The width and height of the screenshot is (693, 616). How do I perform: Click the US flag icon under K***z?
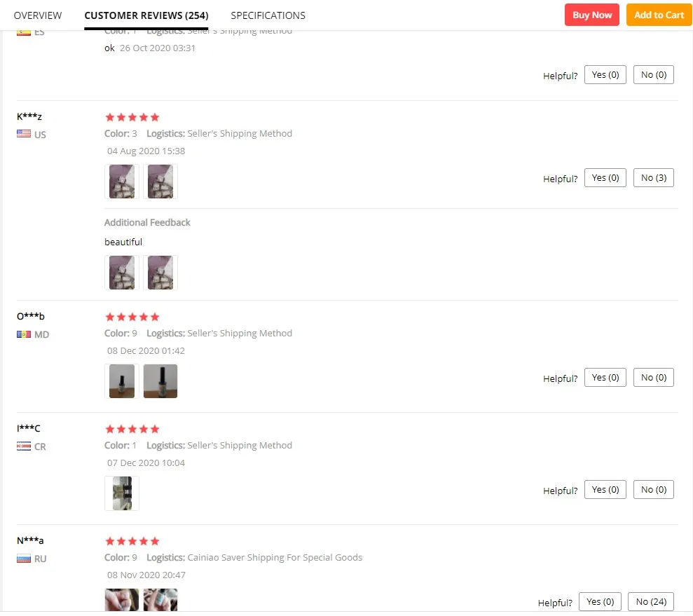click(x=24, y=135)
